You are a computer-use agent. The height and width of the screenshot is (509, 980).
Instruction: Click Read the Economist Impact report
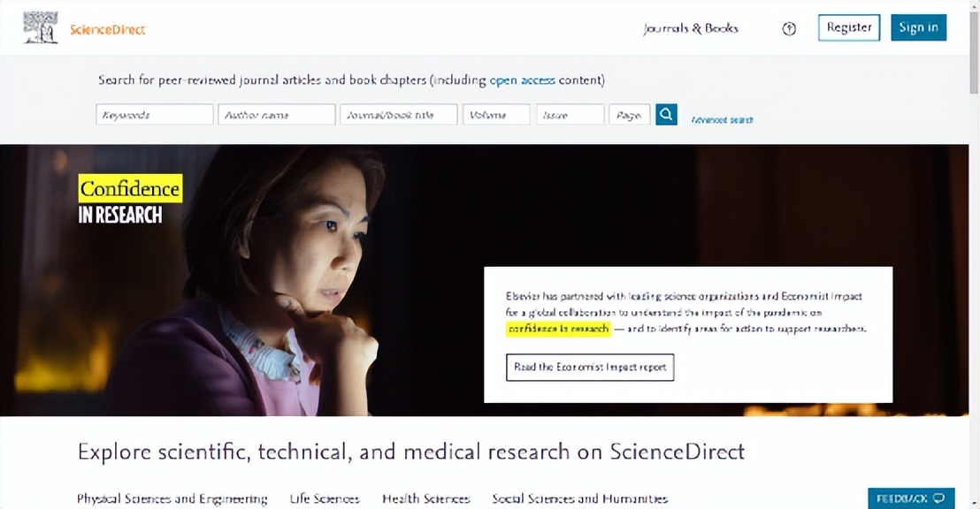(590, 368)
